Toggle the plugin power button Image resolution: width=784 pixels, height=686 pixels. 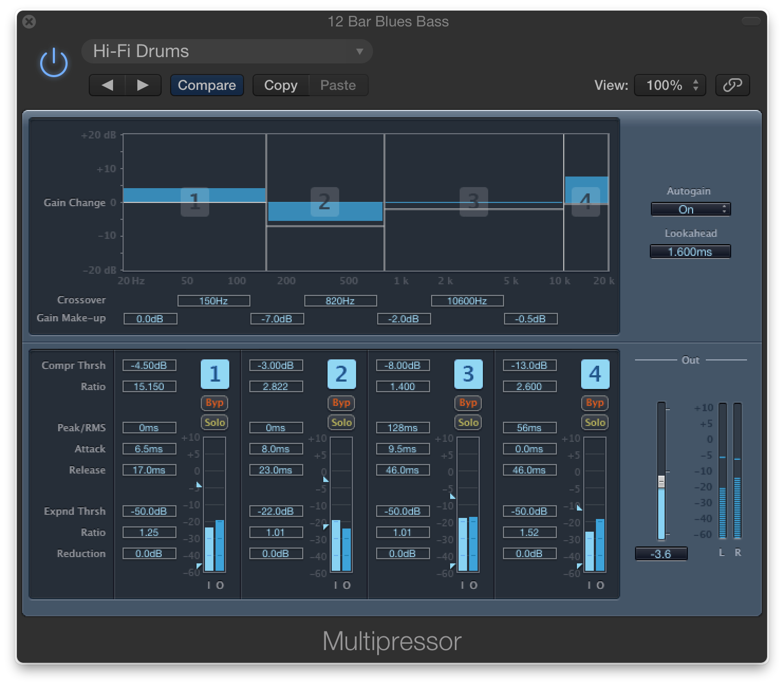pyautogui.click(x=53, y=62)
